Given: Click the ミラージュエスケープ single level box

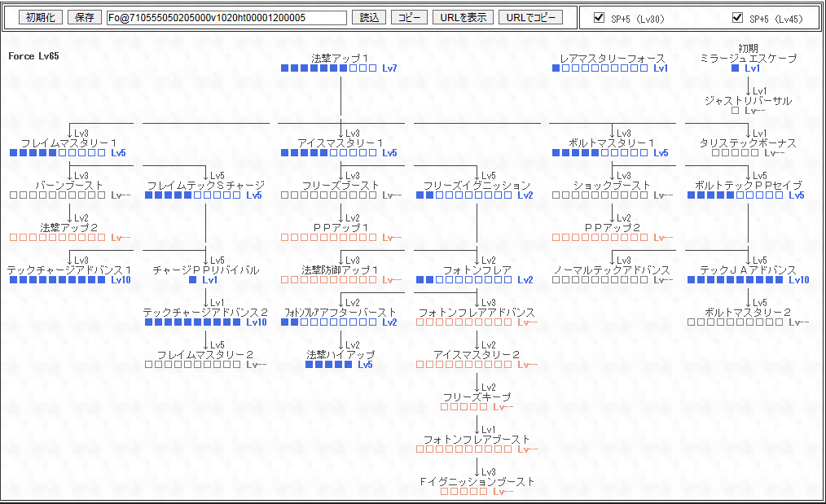Looking at the screenshot, I should coord(736,68).
